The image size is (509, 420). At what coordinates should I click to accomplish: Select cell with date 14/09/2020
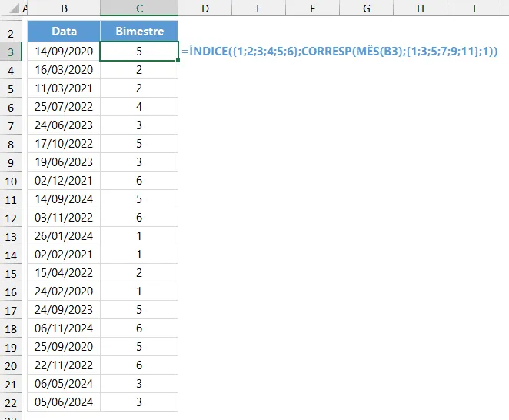point(64,52)
